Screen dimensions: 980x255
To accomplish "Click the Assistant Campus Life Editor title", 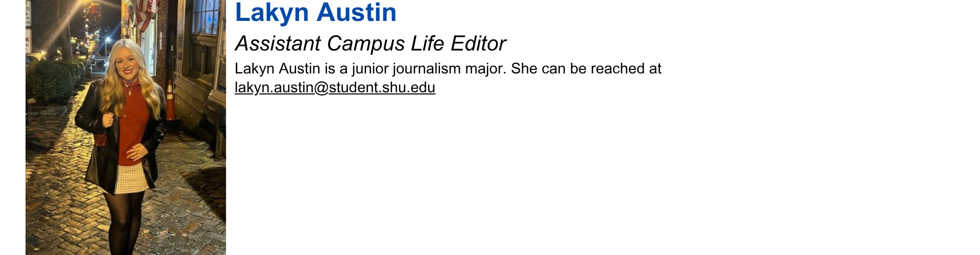I will 370,44.
